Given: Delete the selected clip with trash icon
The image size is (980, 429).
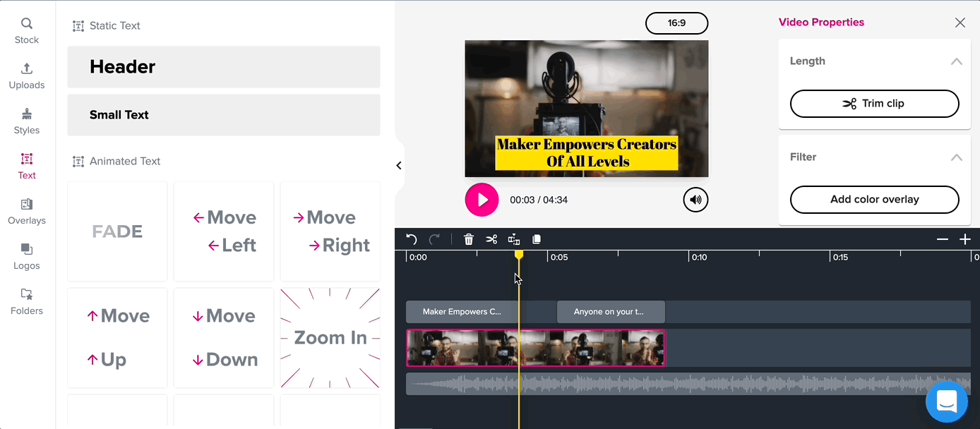Looking at the screenshot, I should pos(469,239).
